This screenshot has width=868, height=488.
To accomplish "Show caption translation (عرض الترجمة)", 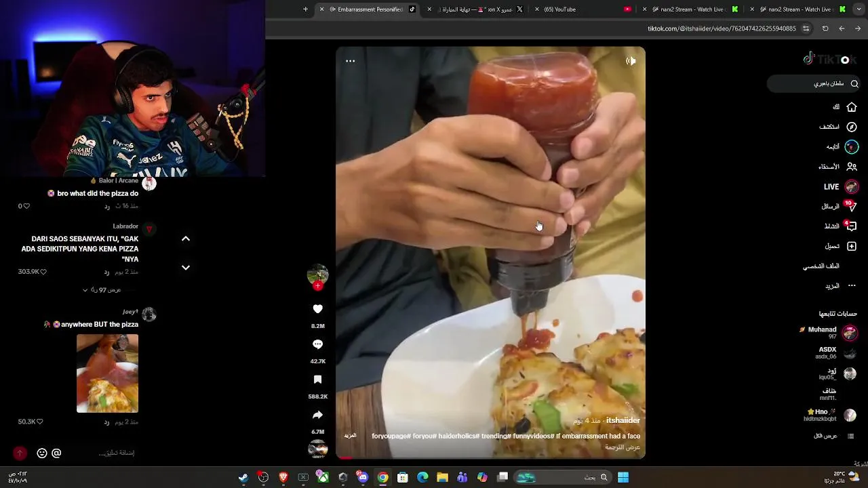I will [623, 447].
